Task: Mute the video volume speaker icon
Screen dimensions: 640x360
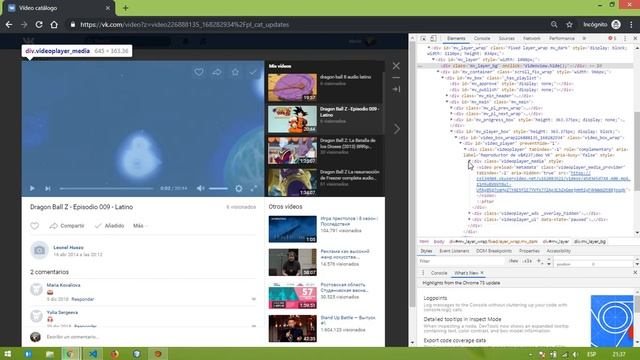Action: 200,188
